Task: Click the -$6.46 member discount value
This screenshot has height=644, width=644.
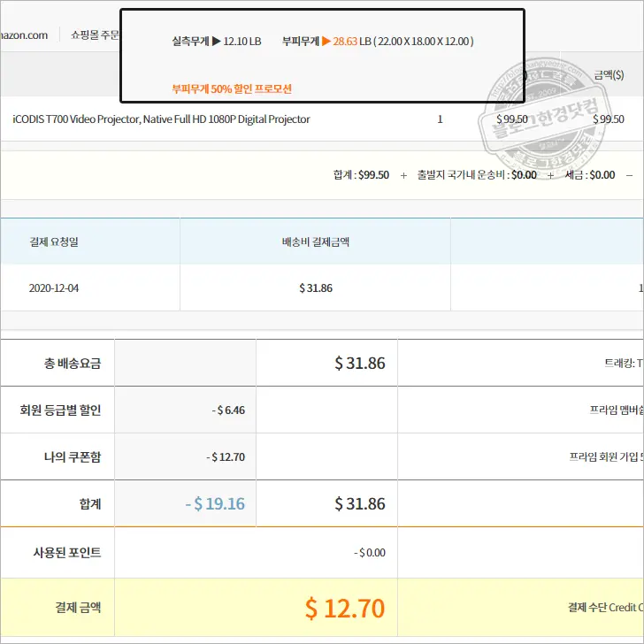Action: 228,410
